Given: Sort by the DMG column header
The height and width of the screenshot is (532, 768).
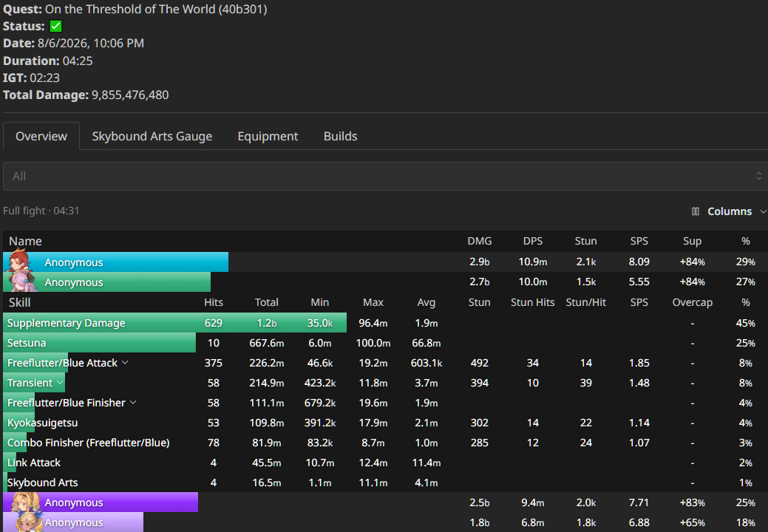Looking at the screenshot, I should click(x=479, y=241).
